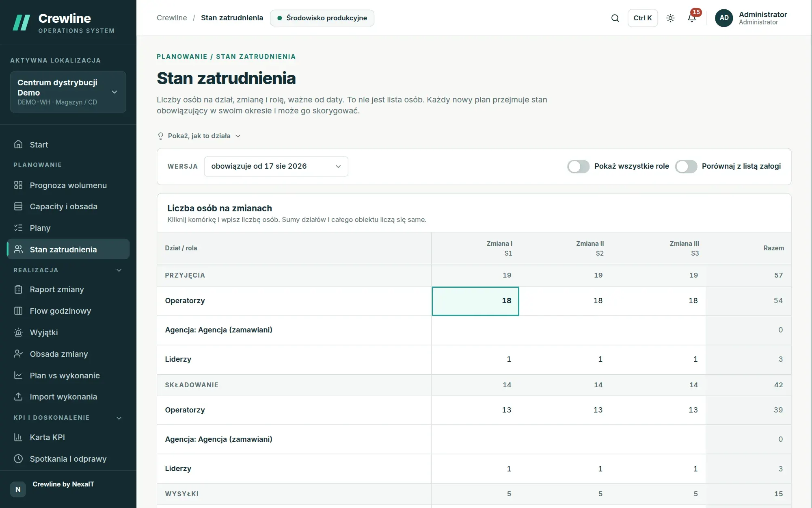
Task: Click the Prognoza wolumenu grid icon
Action: [x=18, y=185]
